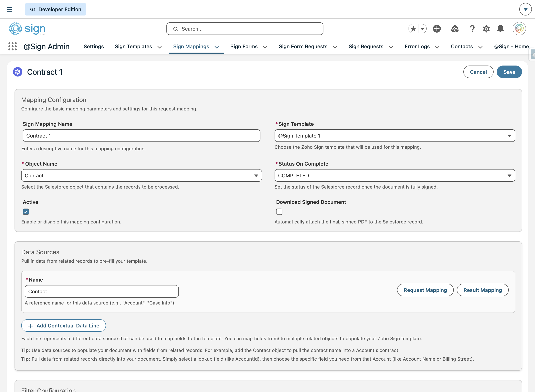Viewport: 535px width, 392px height.
Task: Click the Save button
Action: point(509,72)
